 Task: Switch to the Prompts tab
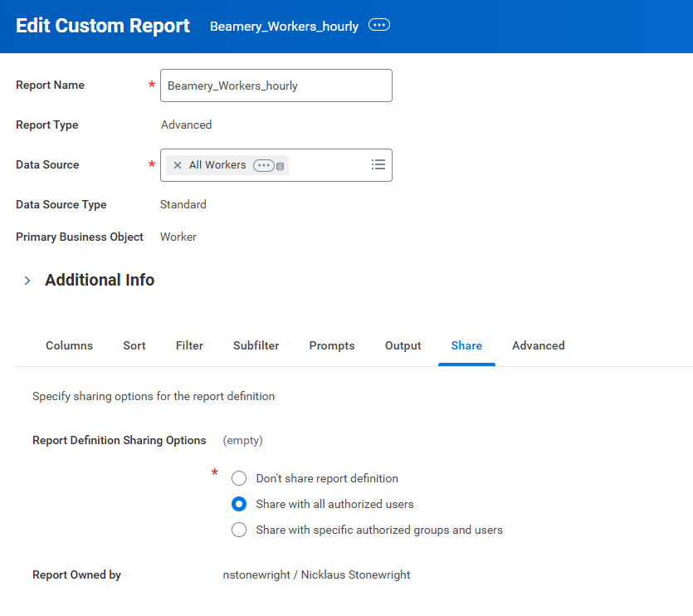click(332, 345)
